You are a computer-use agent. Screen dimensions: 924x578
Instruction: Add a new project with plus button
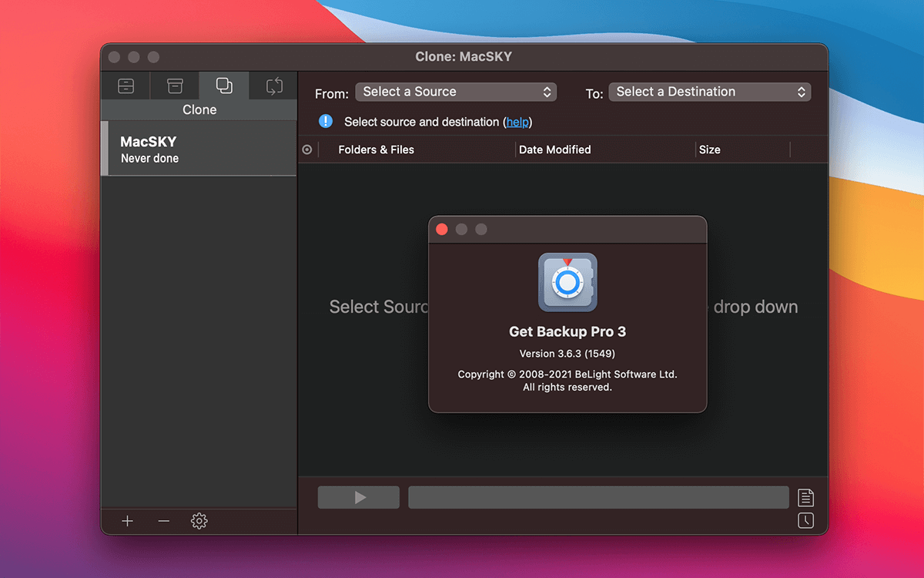coord(128,521)
